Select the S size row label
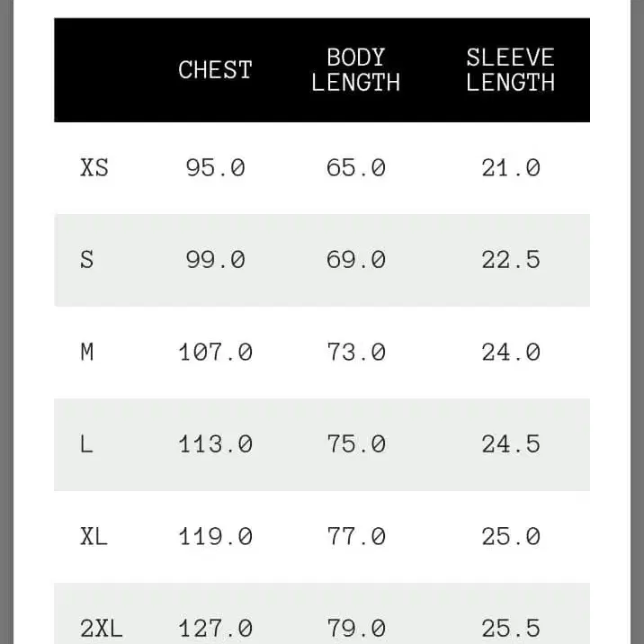The width and height of the screenshot is (644, 644). click(x=87, y=260)
